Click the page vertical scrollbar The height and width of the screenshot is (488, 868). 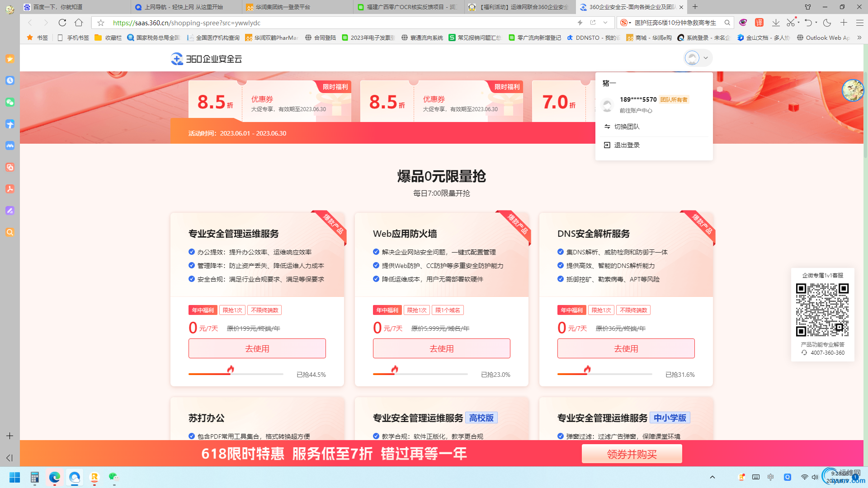pyautogui.click(x=865, y=114)
